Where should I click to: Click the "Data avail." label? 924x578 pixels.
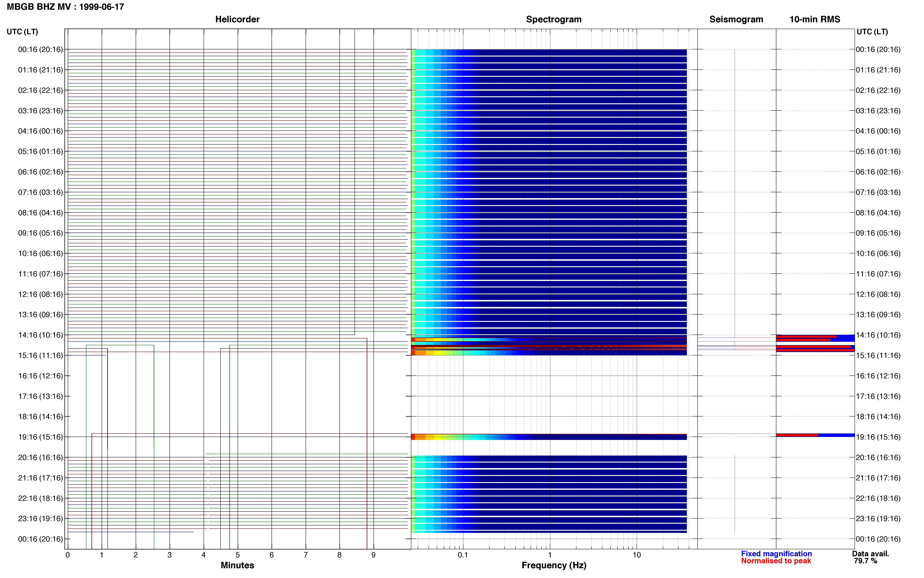tap(870, 554)
